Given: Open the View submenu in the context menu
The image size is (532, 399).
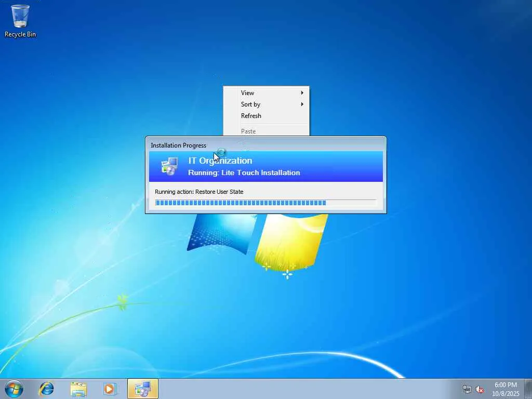Looking at the screenshot, I should tap(267, 93).
